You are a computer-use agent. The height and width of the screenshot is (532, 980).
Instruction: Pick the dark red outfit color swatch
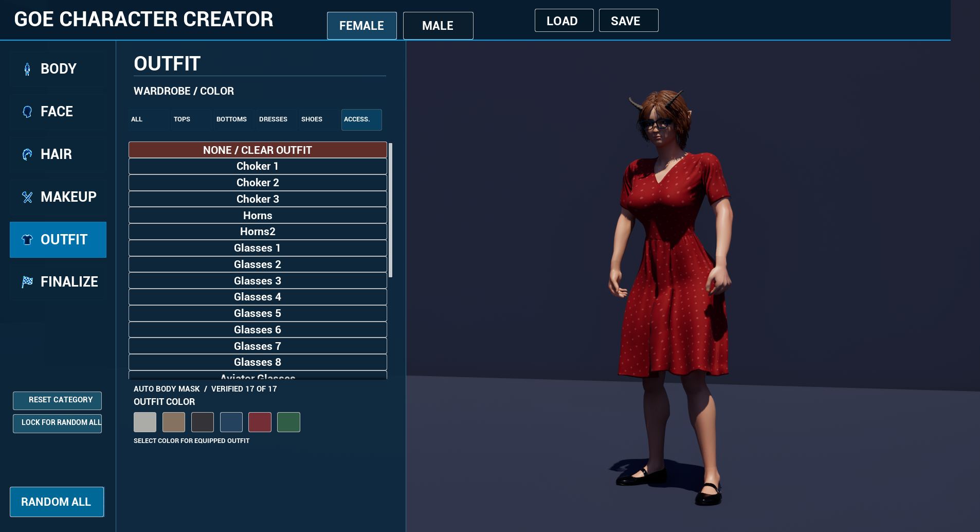(x=260, y=422)
